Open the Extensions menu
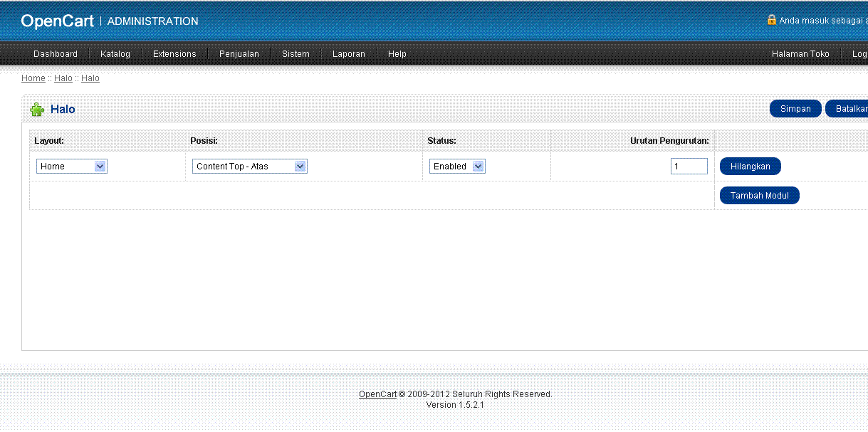This screenshot has height=432, width=868. coord(174,54)
